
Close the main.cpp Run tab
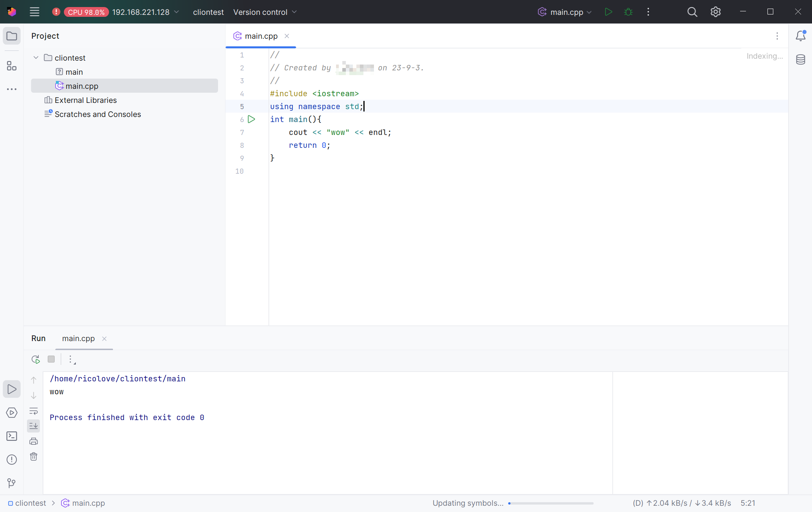104,339
